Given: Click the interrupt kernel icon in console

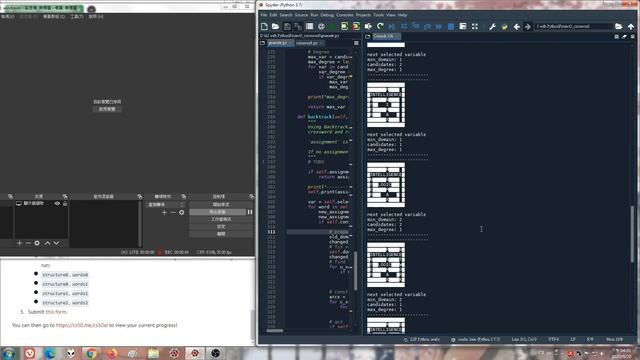Looking at the screenshot, I should [616, 36].
